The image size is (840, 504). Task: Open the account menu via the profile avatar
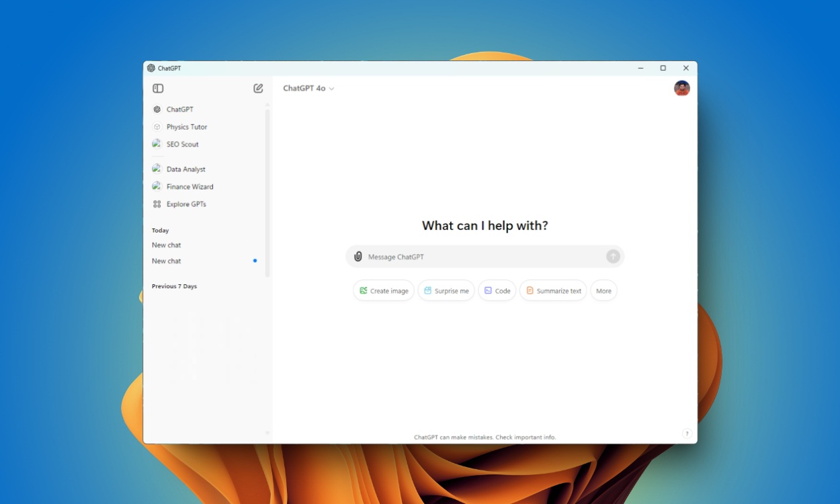coord(681,88)
